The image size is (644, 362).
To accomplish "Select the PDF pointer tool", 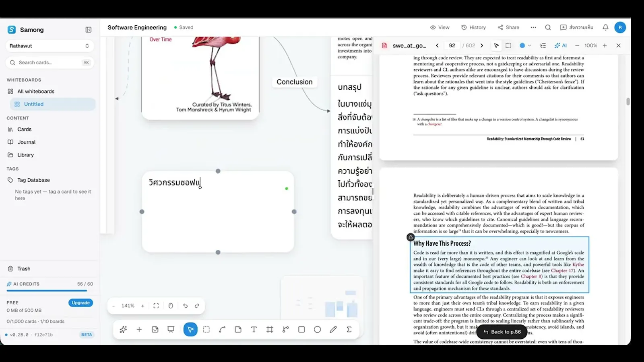I will (496, 45).
